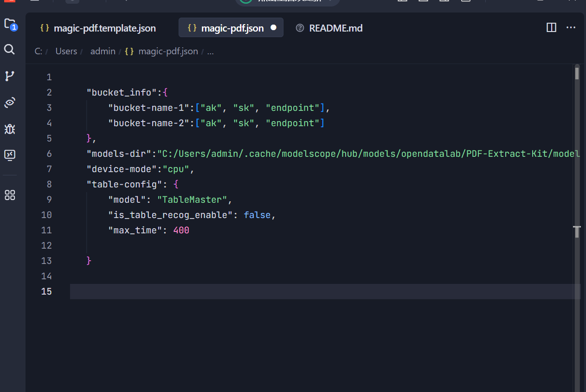Click the unsaved dot on magic-pdf.json tab
The width and height of the screenshot is (586, 392).
tap(273, 28)
